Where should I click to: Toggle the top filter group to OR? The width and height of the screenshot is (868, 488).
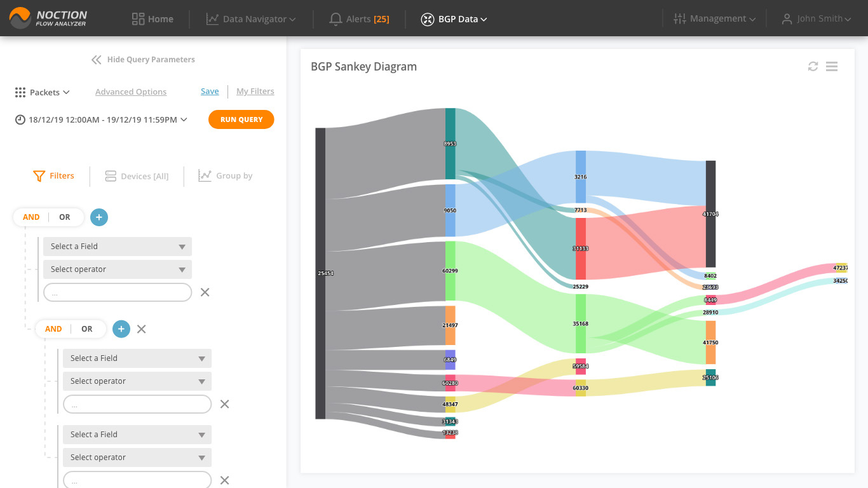coord(65,217)
